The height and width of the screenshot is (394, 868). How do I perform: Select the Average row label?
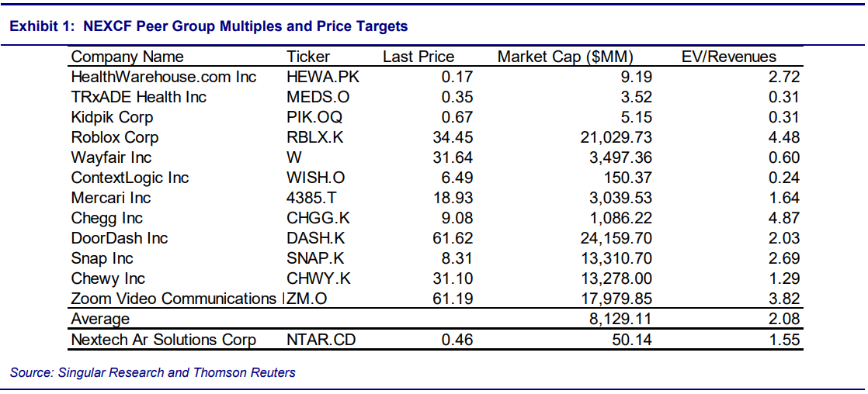[x=100, y=319]
